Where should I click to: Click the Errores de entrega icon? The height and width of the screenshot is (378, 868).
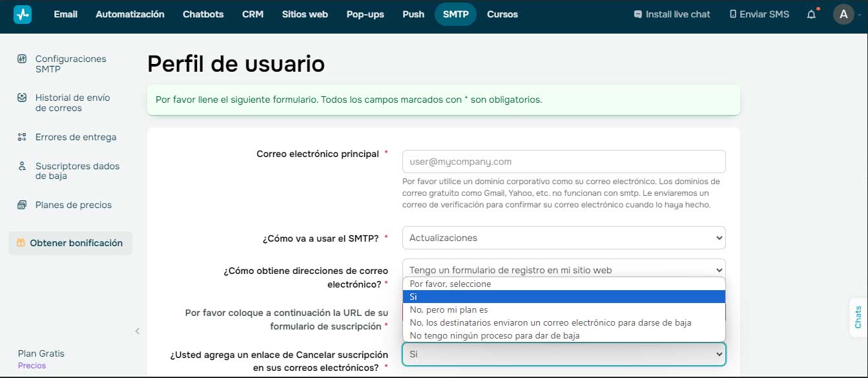pos(22,137)
